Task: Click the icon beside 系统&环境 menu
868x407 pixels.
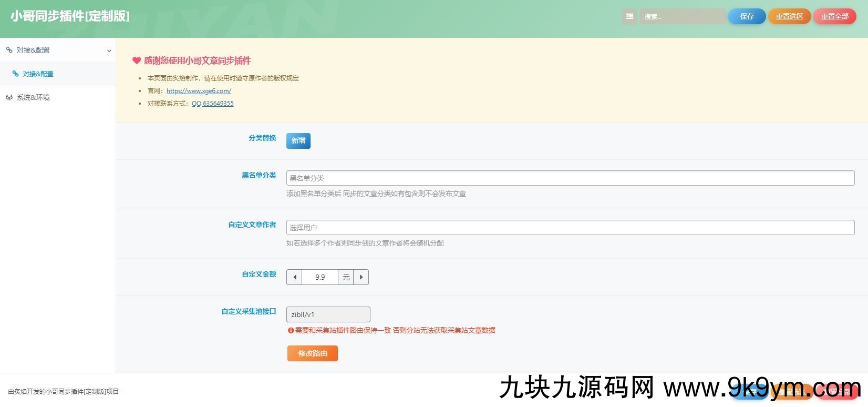Action: (9, 97)
